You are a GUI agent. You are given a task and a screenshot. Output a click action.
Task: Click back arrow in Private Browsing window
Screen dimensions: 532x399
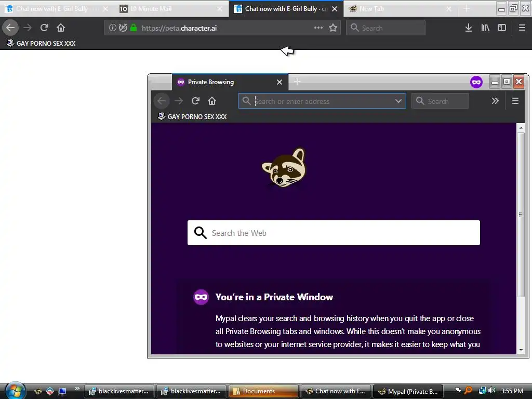(162, 101)
